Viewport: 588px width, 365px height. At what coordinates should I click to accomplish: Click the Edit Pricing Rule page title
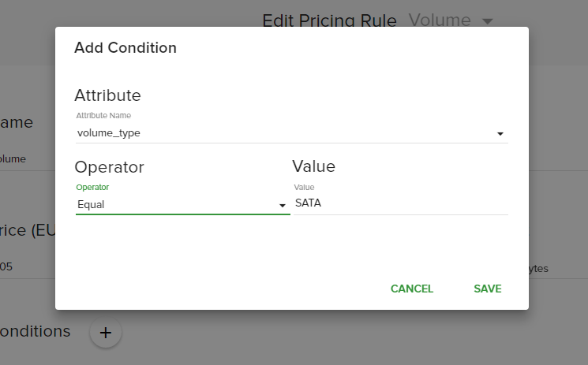tap(329, 20)
